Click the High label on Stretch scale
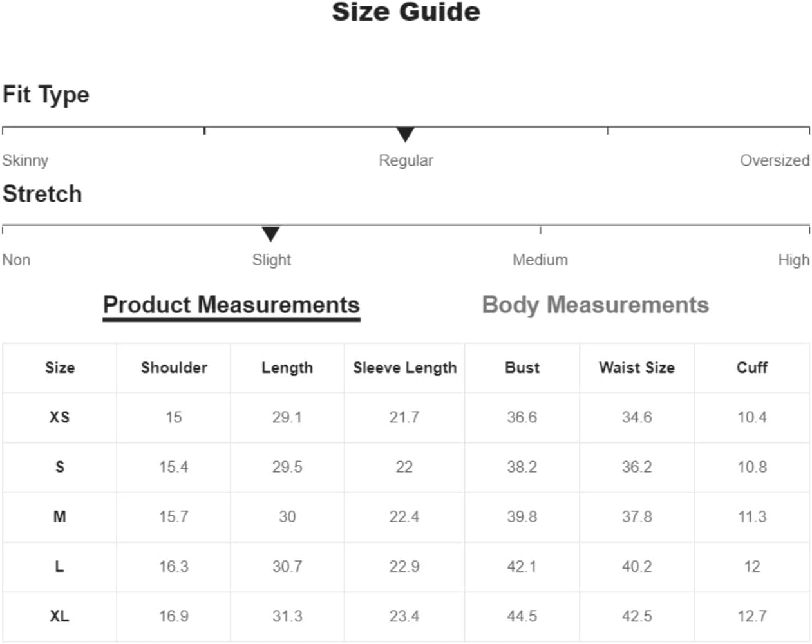The image size is (812, 644). point(793,260)
